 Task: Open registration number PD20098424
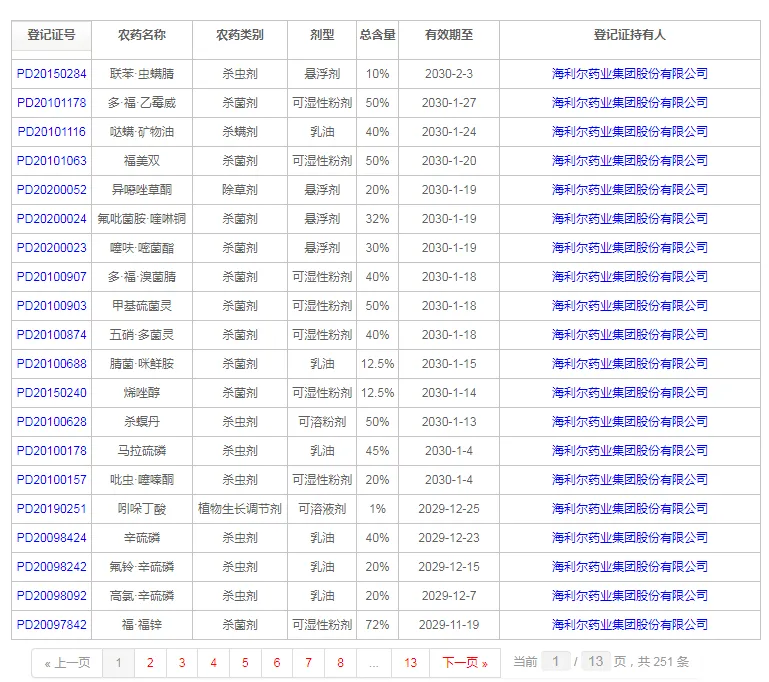coord(51,538)
